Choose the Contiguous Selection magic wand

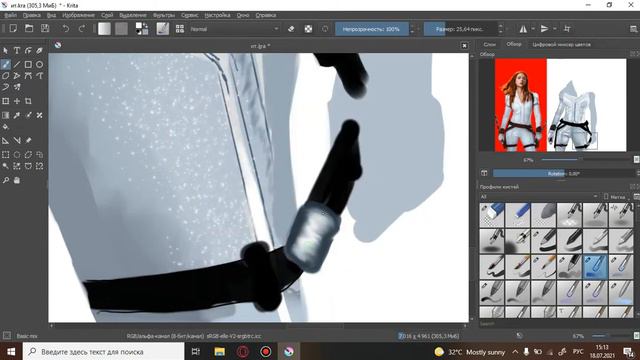click(6, 166)
